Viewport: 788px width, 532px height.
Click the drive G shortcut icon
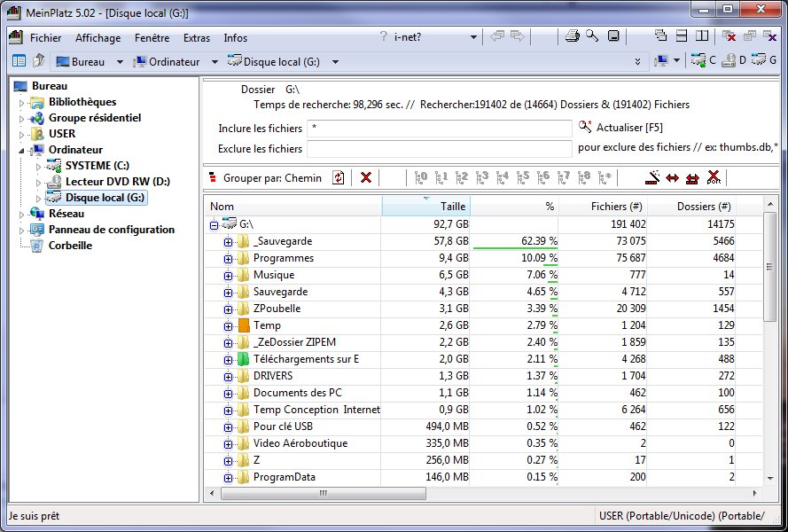(759, 59)
